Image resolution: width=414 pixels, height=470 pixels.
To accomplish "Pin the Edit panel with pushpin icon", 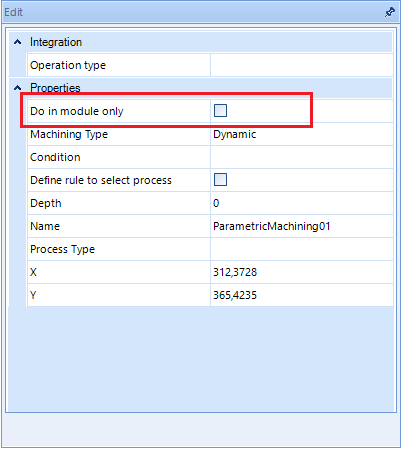I will click(389, 12).
